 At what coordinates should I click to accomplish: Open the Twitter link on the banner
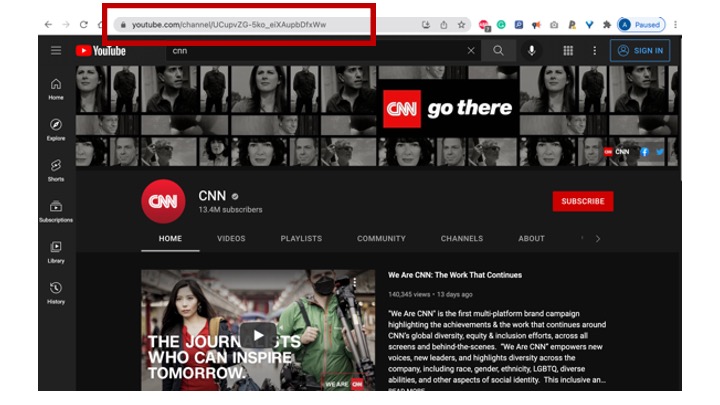click(660, 152)
